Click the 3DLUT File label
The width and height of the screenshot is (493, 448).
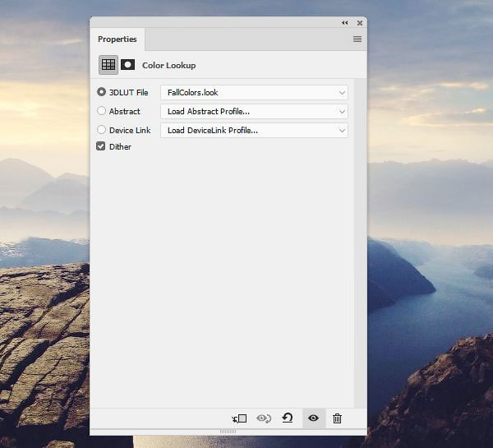(x=129, y=93)
